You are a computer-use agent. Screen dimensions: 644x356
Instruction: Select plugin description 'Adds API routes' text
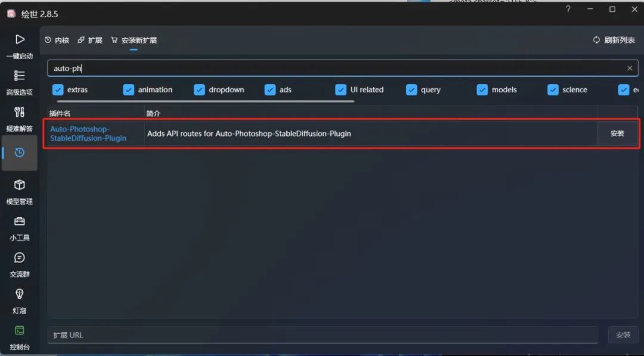(249, 134)
